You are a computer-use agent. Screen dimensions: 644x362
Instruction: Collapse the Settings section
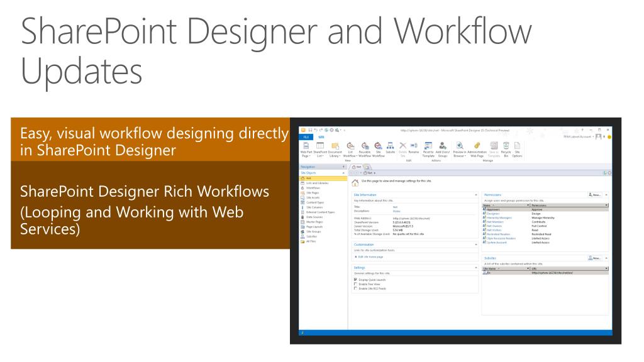click(476, 268)
